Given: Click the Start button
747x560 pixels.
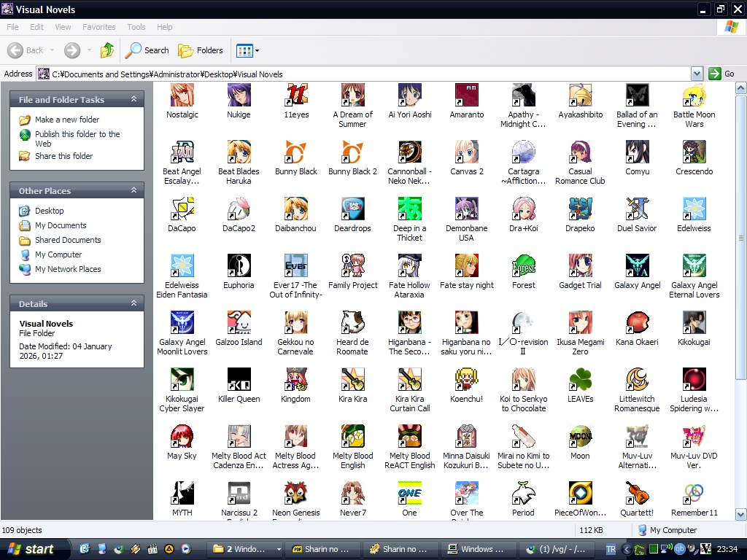Looking at the screenshot, I should point(31,549).
